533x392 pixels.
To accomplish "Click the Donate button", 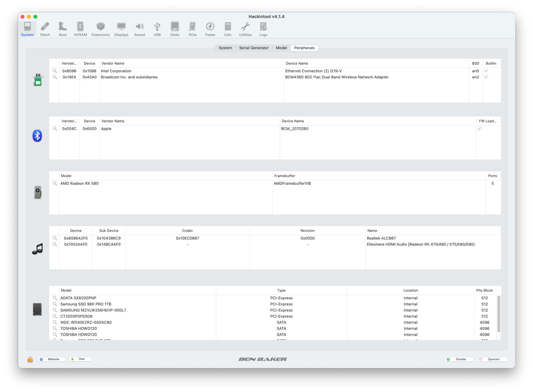I will 459,359.
